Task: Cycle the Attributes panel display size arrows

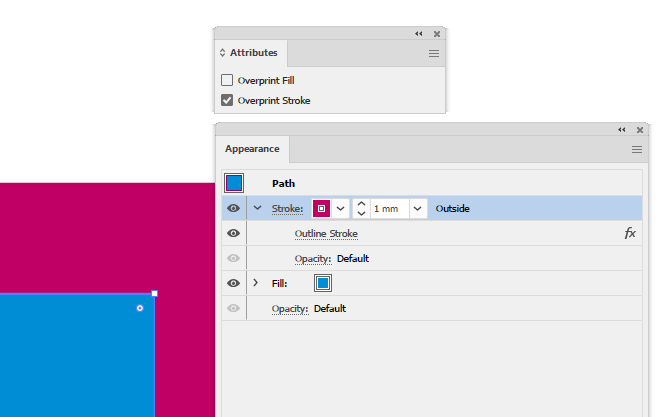Action: click(223, 53)
